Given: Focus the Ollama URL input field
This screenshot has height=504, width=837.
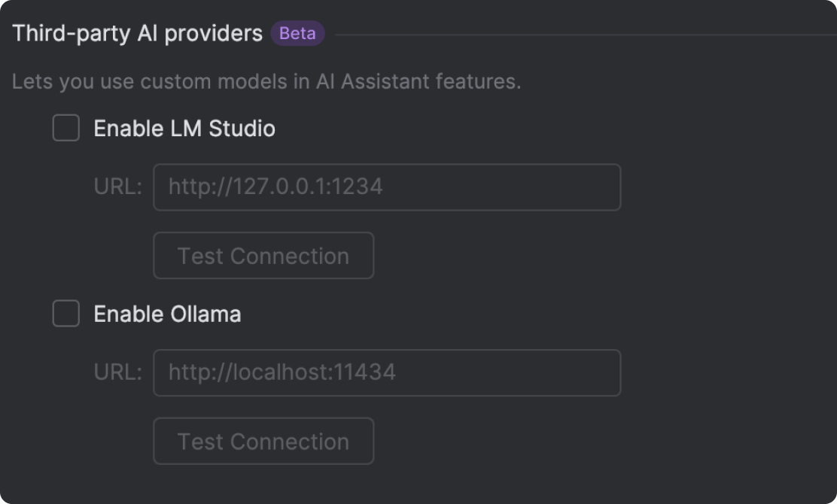Looking at the screenshot, I should [x=387, y=372].
